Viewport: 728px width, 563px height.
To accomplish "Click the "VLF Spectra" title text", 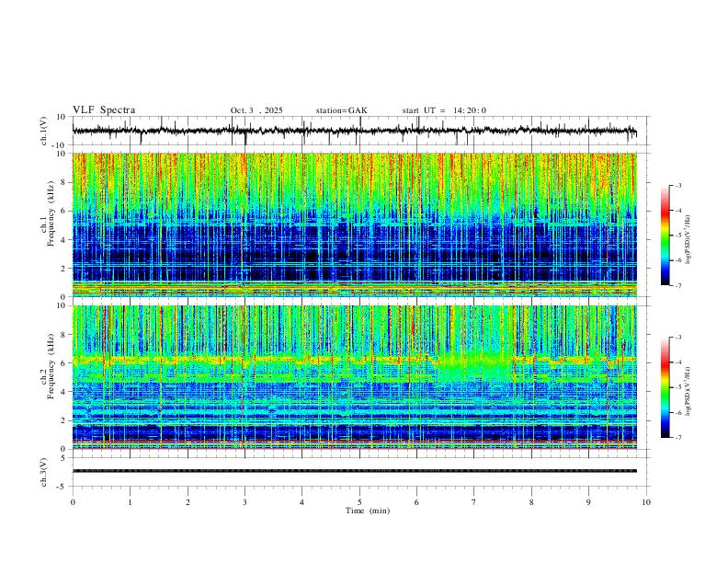I will 104,110.
